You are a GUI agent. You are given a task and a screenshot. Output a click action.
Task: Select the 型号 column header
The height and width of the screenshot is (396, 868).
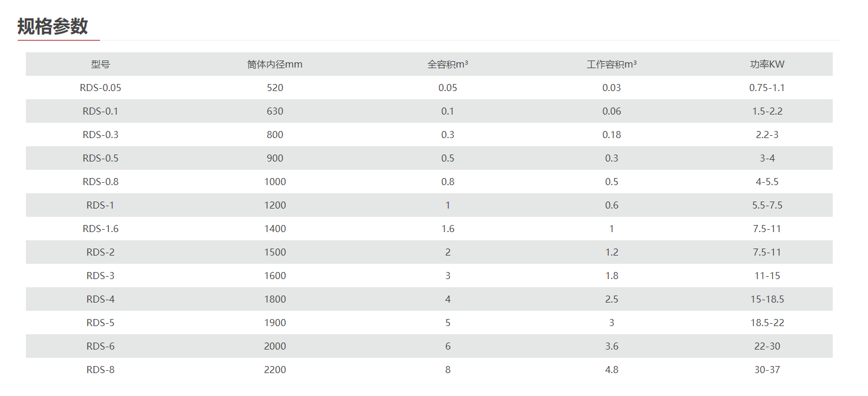(x=101, y=64)
